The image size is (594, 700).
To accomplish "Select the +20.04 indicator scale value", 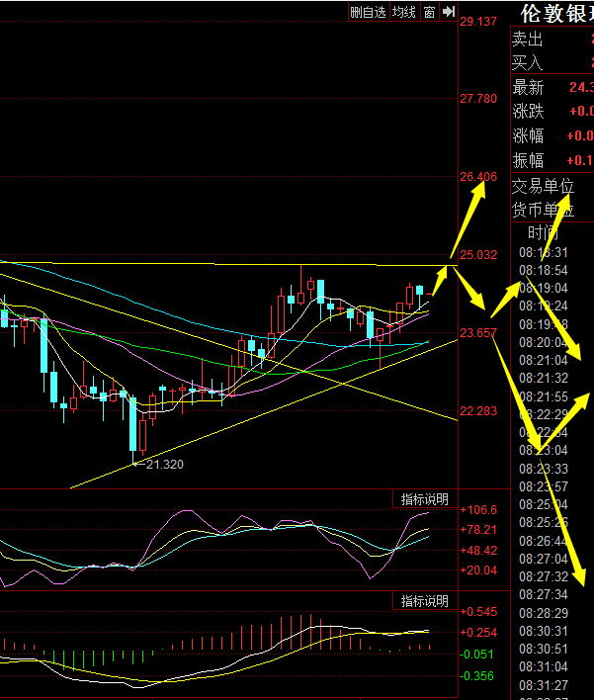I will click(x=478, y=570).
